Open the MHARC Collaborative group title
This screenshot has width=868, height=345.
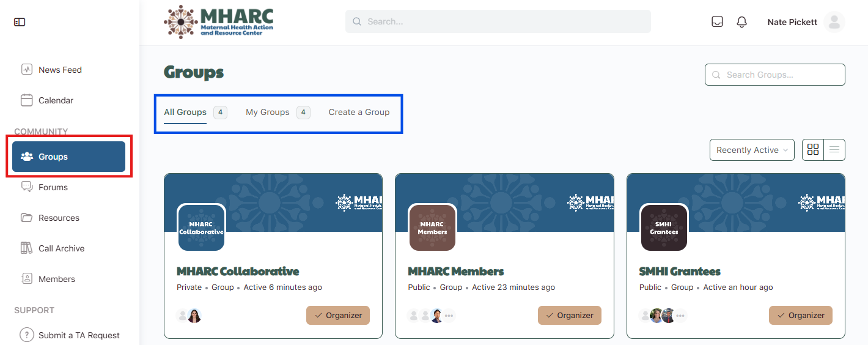(x=238, y=271)
